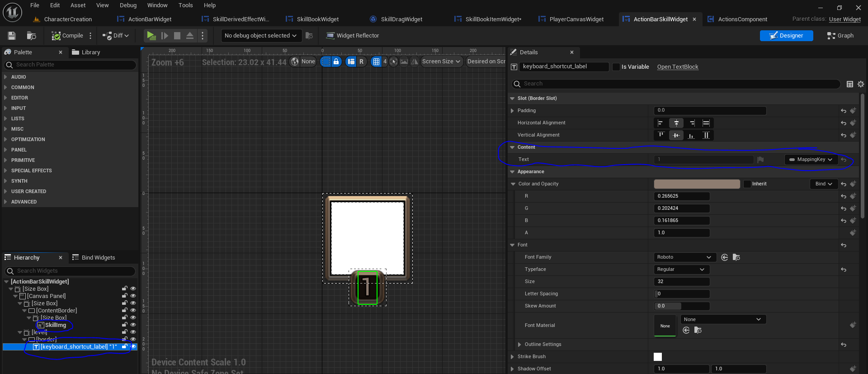Click the Search Palette field
This screenshot has width=868, height=374.
pyautogui.click(x=71, y=65)
